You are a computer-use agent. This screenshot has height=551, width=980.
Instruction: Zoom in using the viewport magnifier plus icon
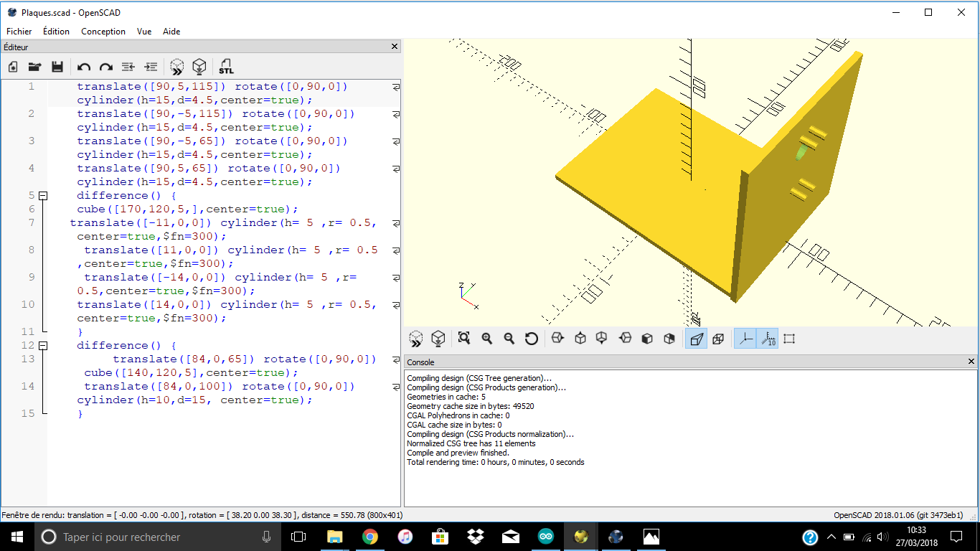click(487, 339)
